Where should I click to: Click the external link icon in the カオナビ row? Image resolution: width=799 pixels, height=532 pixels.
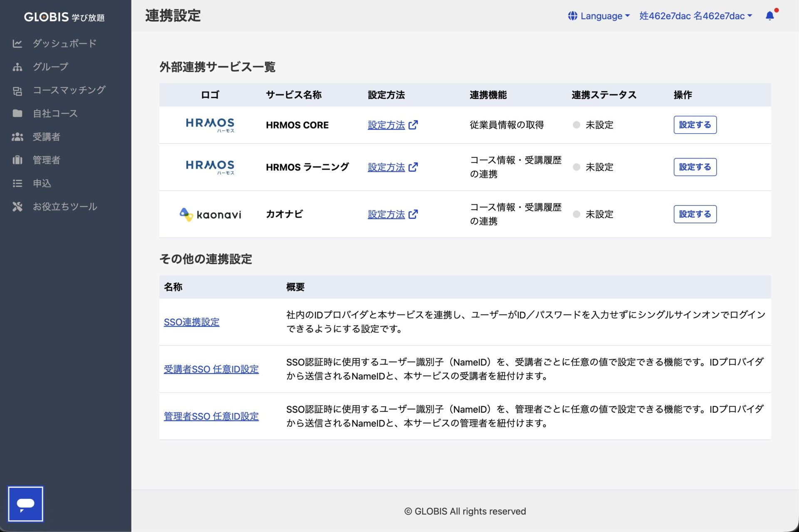(x=413, y=214)
